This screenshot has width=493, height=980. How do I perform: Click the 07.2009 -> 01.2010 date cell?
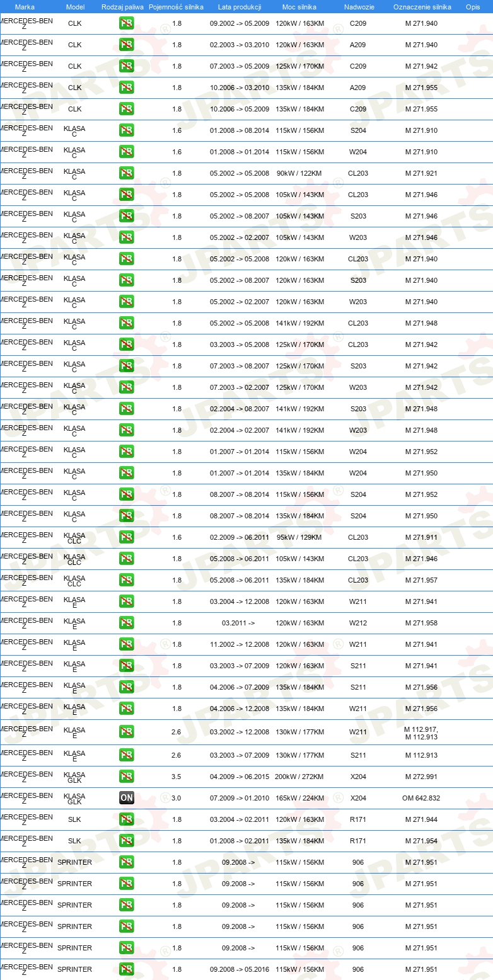[240, 798]
